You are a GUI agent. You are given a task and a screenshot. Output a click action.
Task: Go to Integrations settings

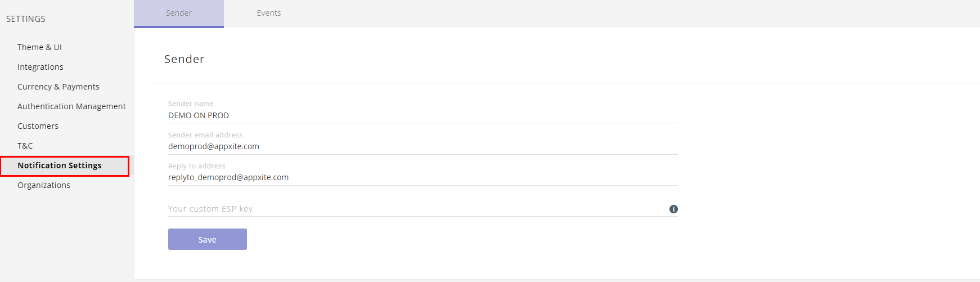pos(41,67)
